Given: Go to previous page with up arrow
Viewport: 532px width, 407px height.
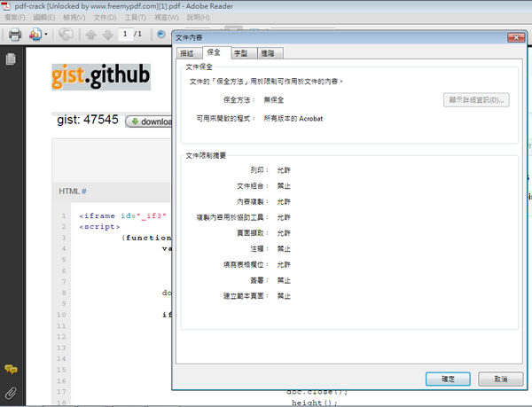Looking at the screenshot, I should tap(91, 35).
